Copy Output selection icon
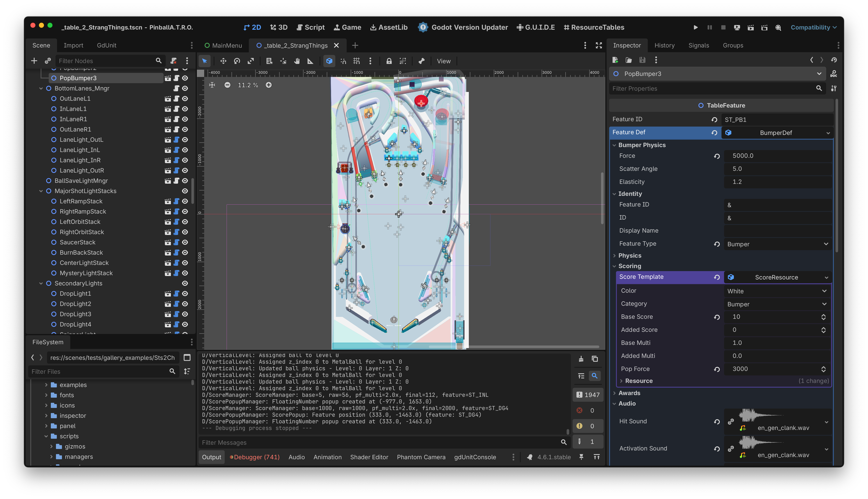Viewport: 868px width, 499px height. (x=595, y=359)
